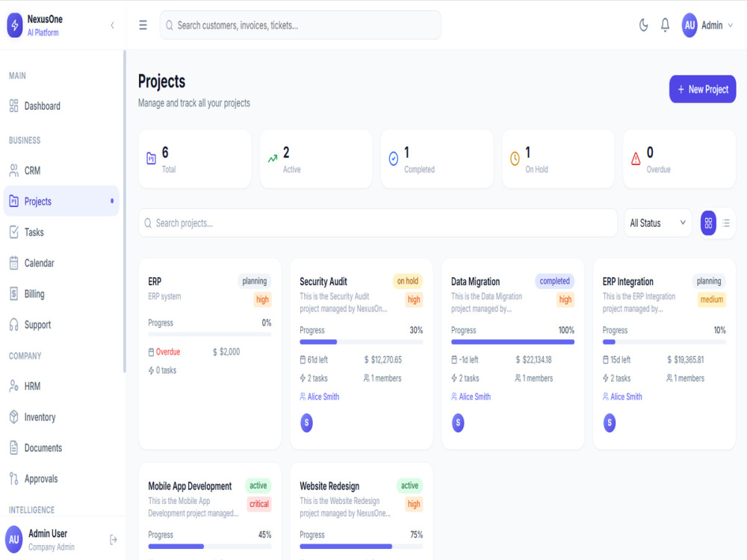The image size is (747, 560).
Task: Click the AU avatar in the top bar
Action: pyautogui.click(x=689, y=25)
